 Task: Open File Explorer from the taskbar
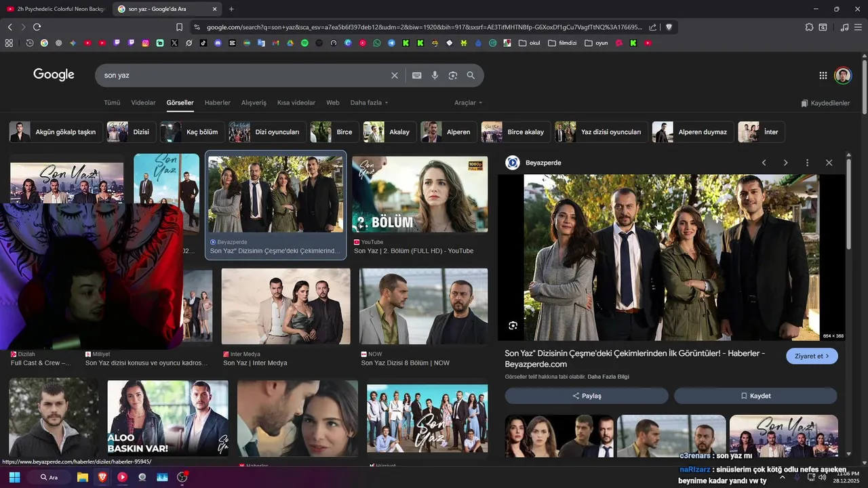(x=83, y=477)
